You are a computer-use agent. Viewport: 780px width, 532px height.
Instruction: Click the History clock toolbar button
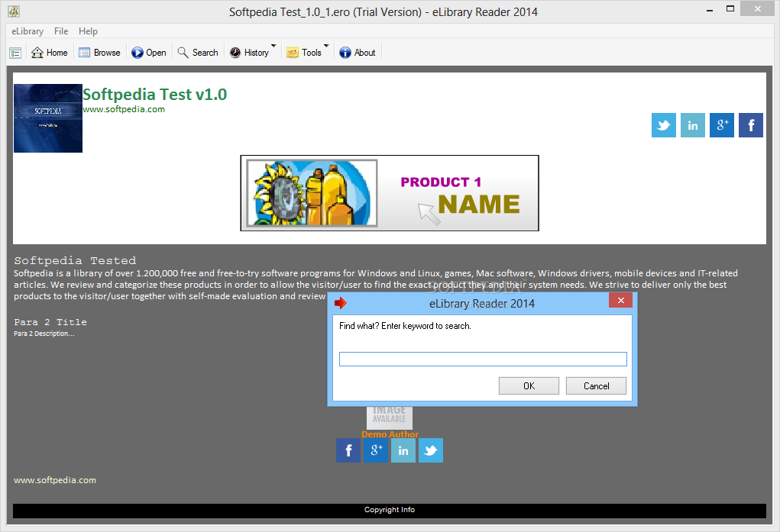pos(249,53)
